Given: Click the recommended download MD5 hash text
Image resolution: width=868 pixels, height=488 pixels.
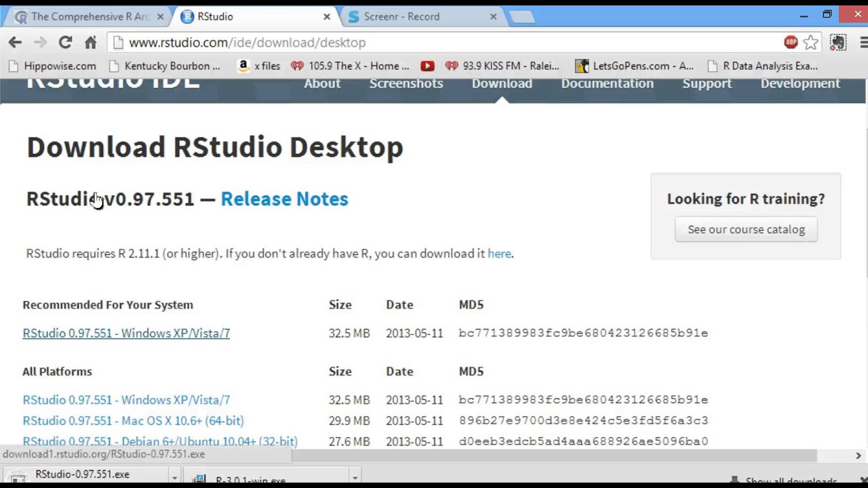Looking at the screenshot, I should coord(583,333).
